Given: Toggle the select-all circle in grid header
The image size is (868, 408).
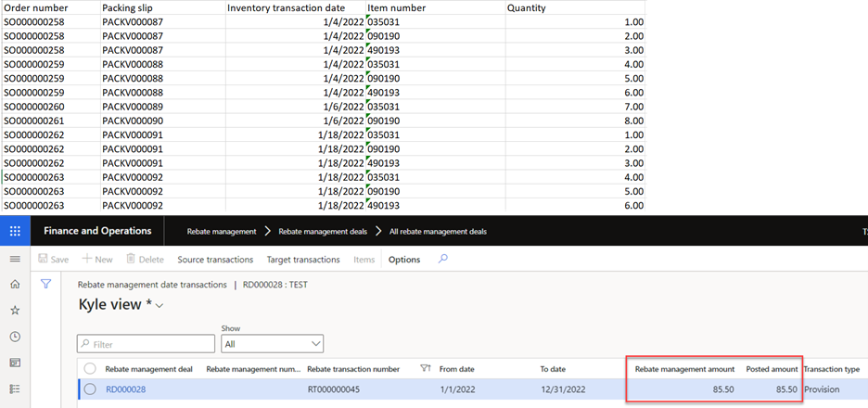Looking at the screenshot, I should (x=90, y=368).
